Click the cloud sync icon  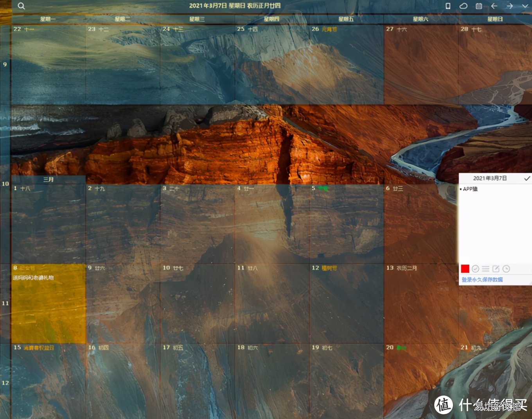point(463,6)
